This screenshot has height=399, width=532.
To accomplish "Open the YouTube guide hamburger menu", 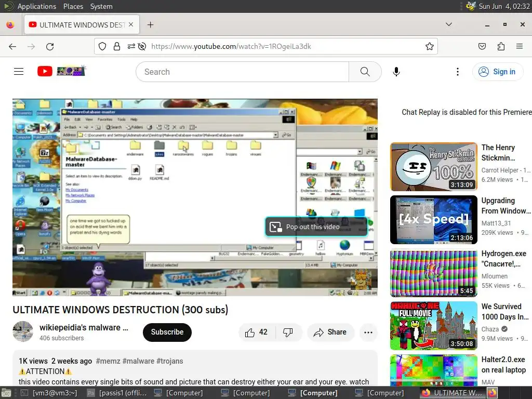I will (19, 72).
